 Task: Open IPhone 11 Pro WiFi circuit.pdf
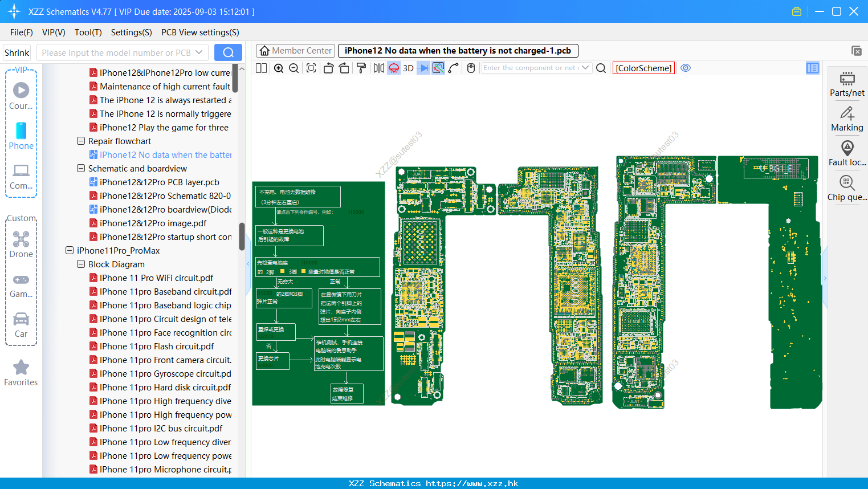[151, 278]
